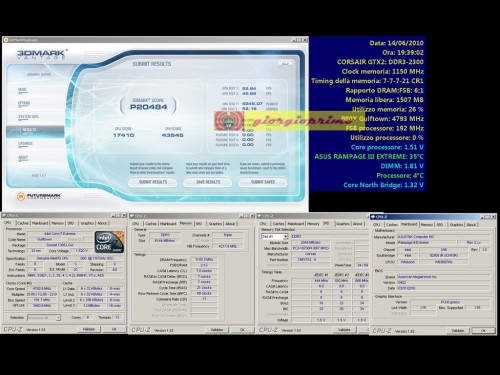Open the MAIN section in 3DMark sidebar
The image size is (500, 375).
tap(22, 90)
